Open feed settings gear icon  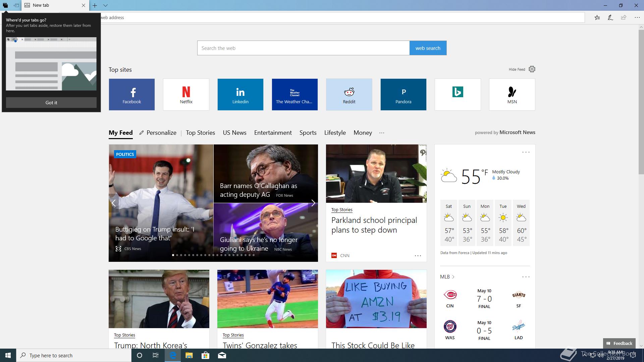(532, 69)
